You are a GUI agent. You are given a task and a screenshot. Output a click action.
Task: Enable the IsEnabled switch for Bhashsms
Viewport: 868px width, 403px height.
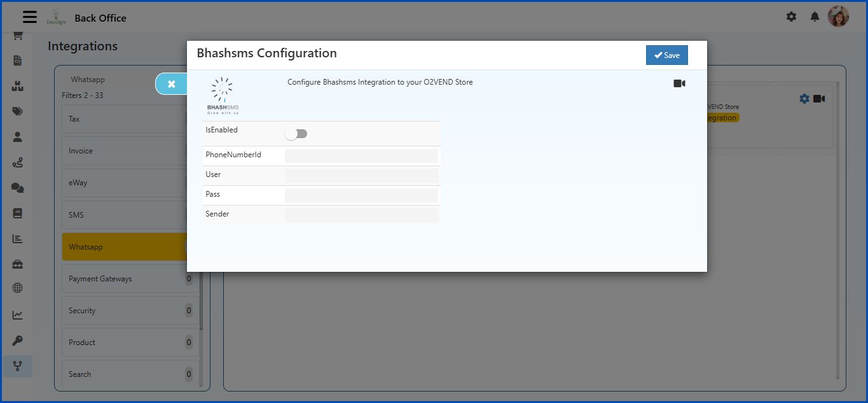296,133
